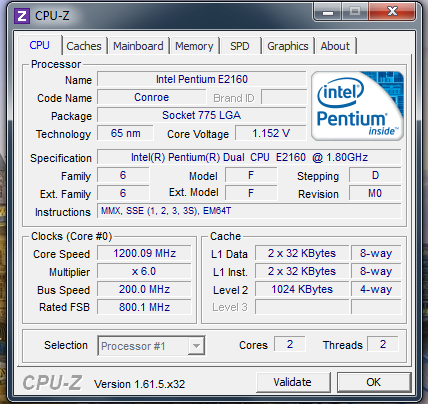Click the Level 2 associativity value 4-way

pyautogui.click(x=376, y=289)
